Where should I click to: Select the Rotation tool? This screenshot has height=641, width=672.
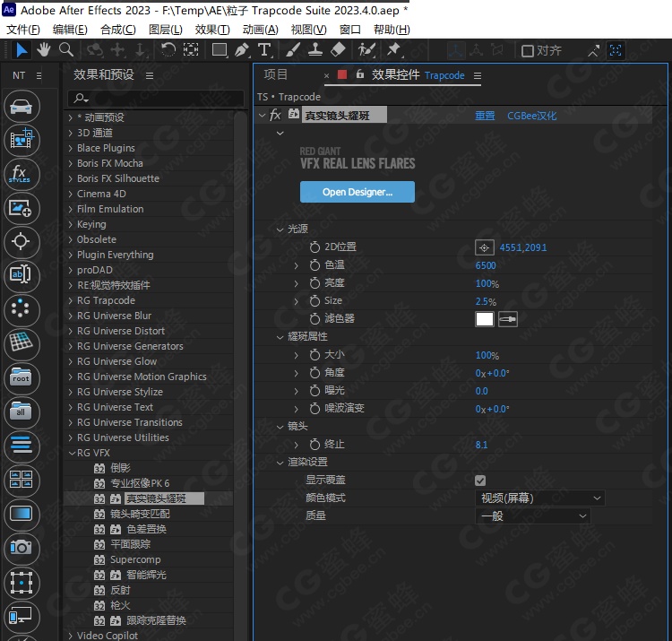point(168,50)
